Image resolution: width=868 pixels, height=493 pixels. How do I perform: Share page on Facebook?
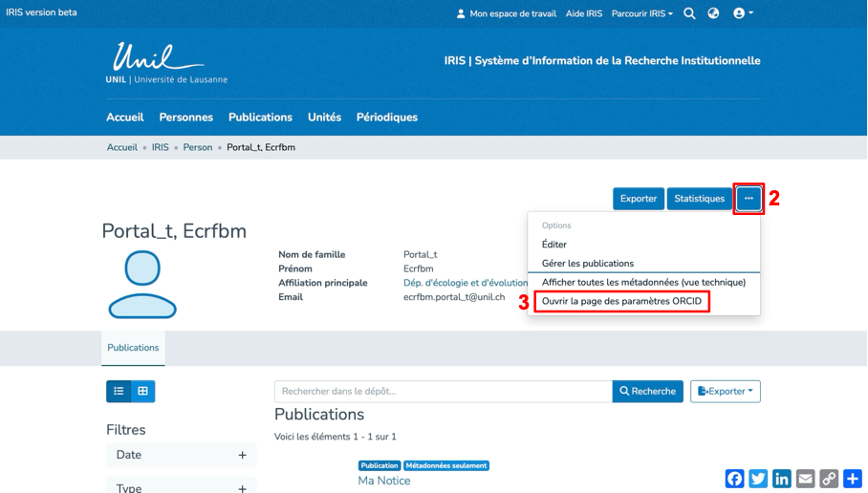pos(734,479)
